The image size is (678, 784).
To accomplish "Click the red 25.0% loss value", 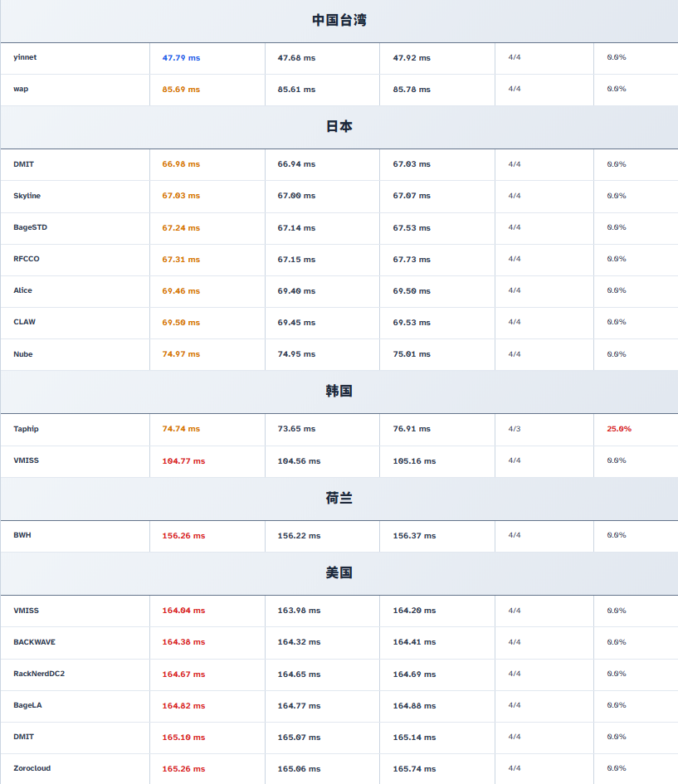I will click(x=618, y=429).
